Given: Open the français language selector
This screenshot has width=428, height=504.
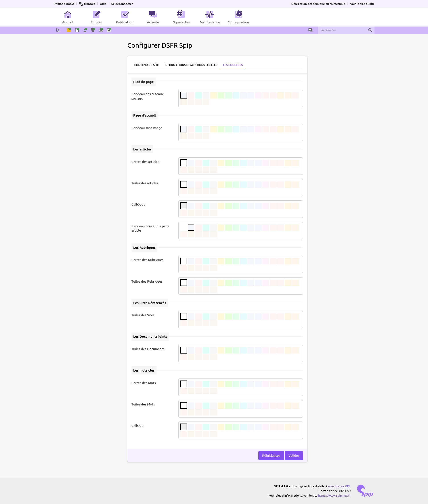Looking at the screenshot, I should (x=87, y=4).
